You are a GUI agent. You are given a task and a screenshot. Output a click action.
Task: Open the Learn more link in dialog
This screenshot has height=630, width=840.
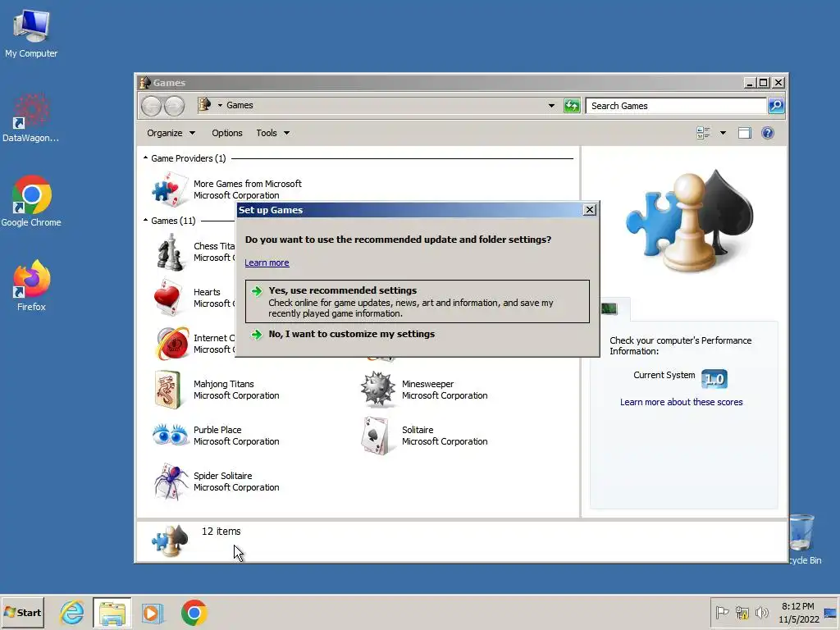click(x=267, y=262)
